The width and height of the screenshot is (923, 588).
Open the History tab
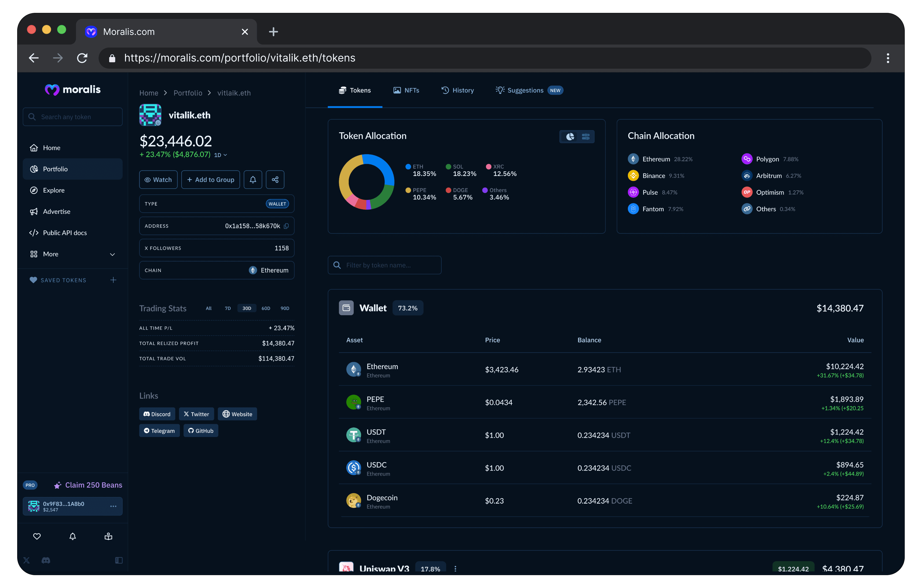click(x=458, y=90)
